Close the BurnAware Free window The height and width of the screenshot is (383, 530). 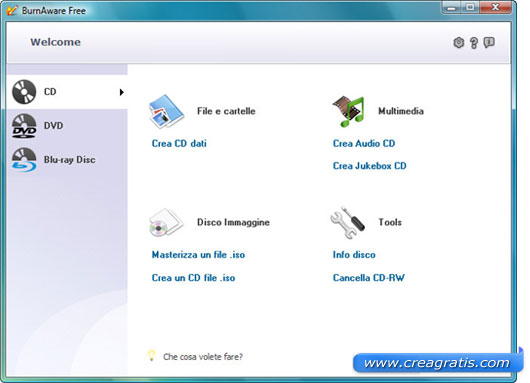tap(495, 7)
